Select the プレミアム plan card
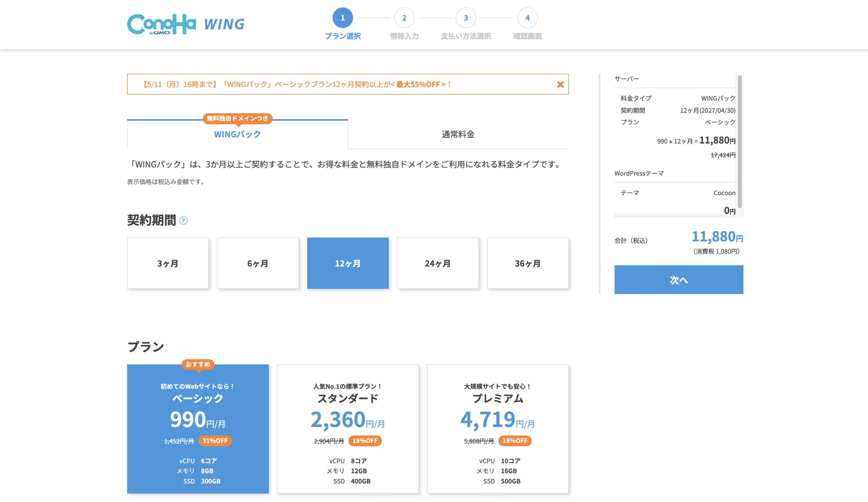 click(497, 429)
